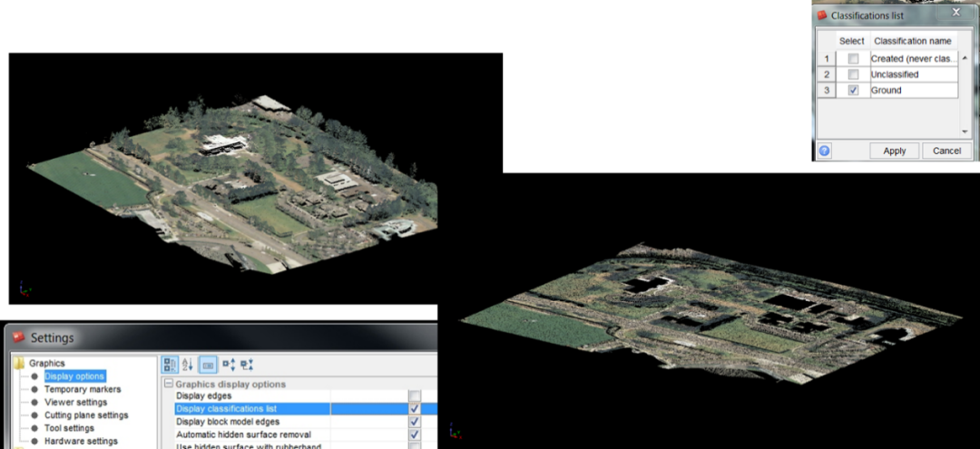Click scroll down arrow in Classifications list
Screen dimensions: 980x449
click(965, 132)
